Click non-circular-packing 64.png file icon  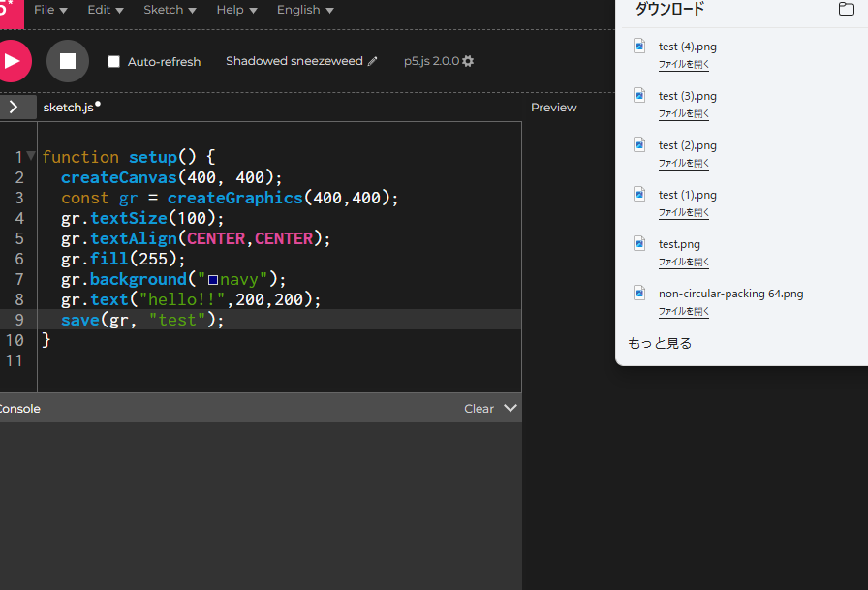[639, 293]
